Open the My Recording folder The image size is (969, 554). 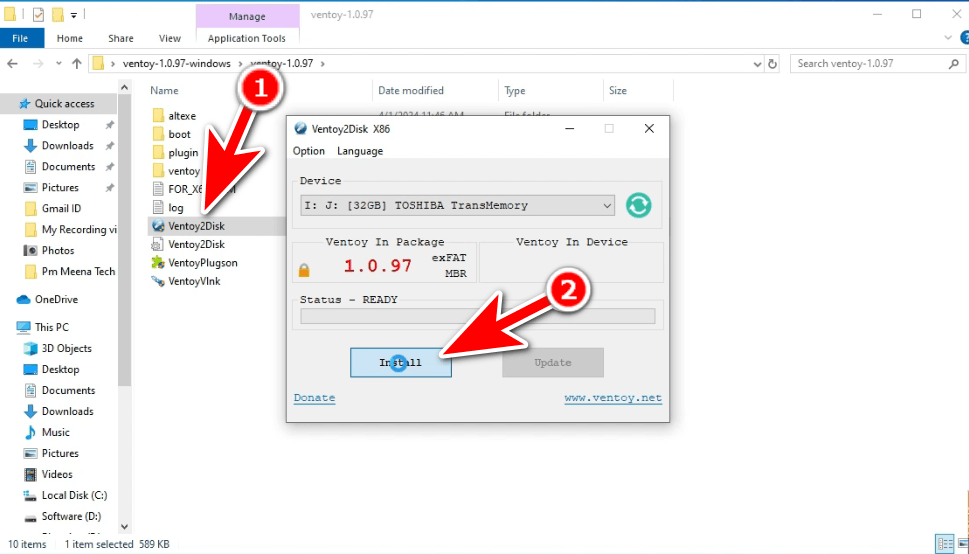click(79, 229)
